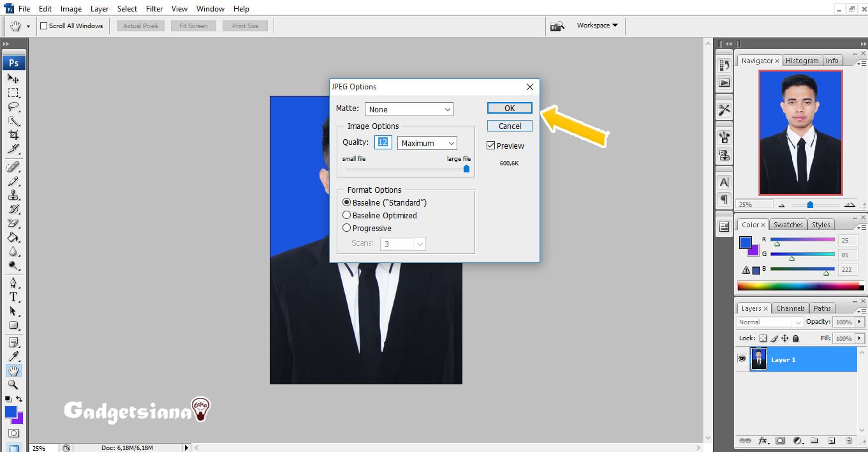Open the Maximum quality preset dropdown

pos(427,143)
